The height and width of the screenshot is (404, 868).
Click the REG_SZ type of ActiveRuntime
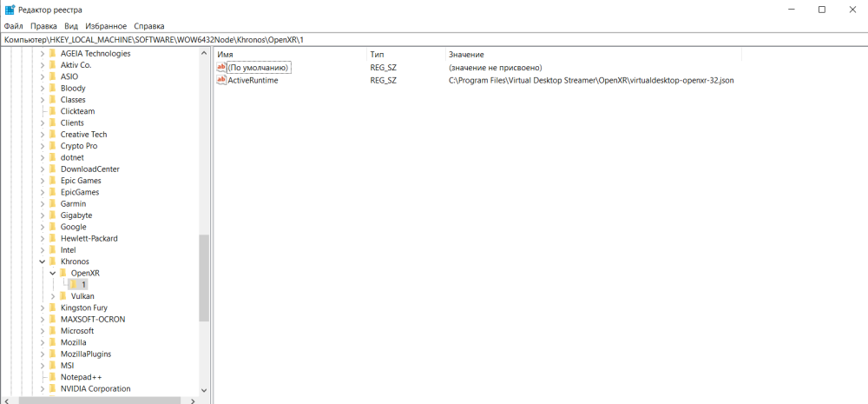pyautogui.click(x=383, y=80)
